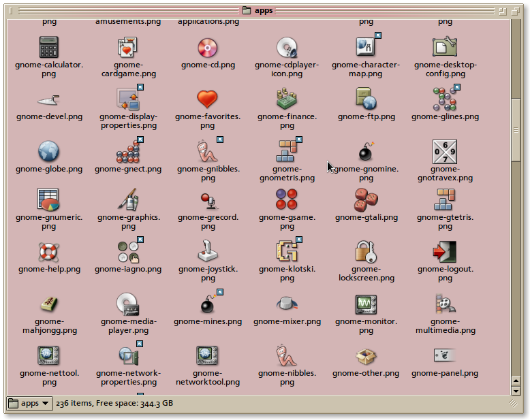Image resolution: width=530 pixels, height=420 pixels.
Task: Click the 'gnome-mixer.png' file name label
Action: tap(287, 321)
